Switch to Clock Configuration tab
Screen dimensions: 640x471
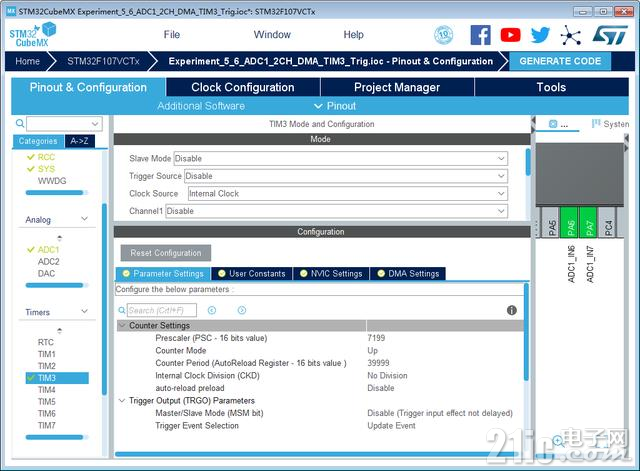[243, 87]
